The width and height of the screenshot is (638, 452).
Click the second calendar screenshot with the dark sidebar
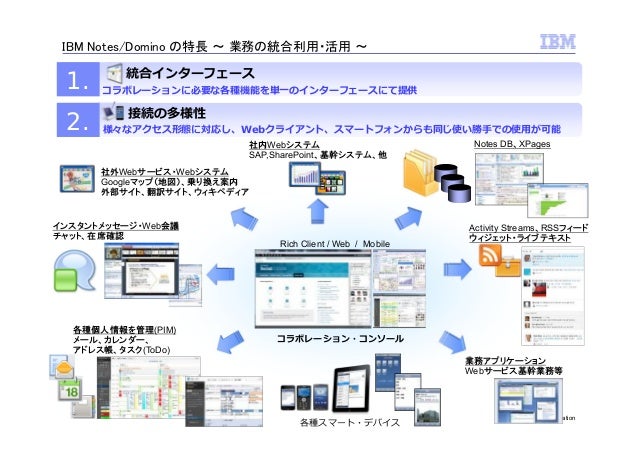224,402
